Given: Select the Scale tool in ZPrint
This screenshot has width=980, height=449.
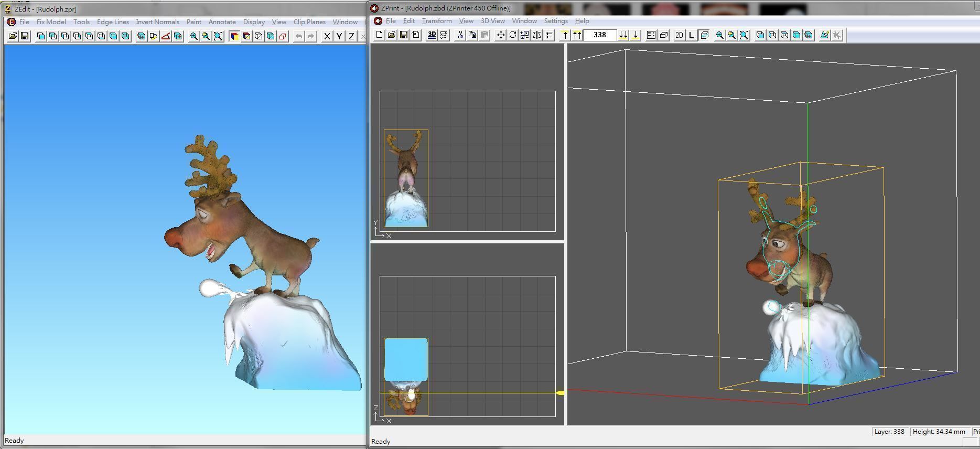Looking at the screenshot, I should pyautogui.click(x=524, y=35).
